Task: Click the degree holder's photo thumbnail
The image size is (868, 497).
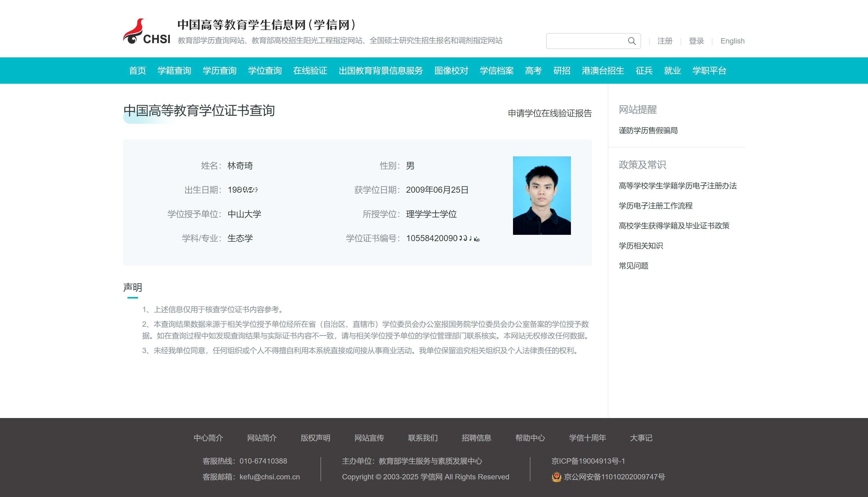Action: point(541,195)
